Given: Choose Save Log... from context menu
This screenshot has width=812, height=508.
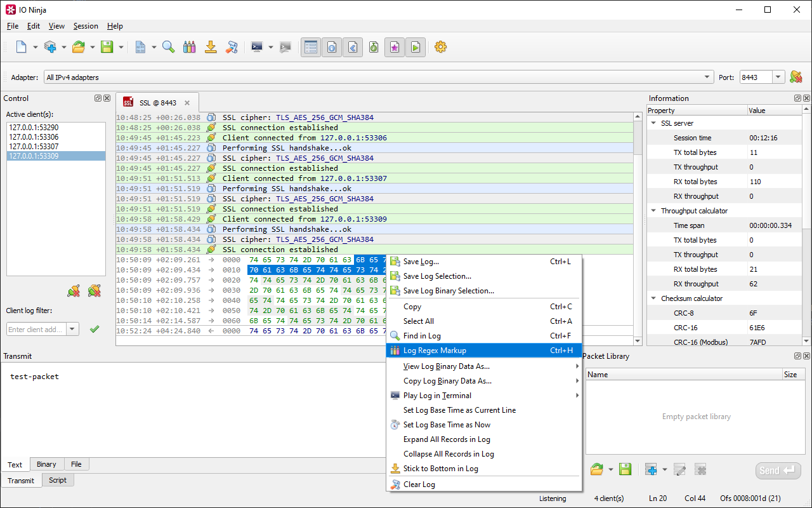Looking at the screenshot, I should click(484, 262).
